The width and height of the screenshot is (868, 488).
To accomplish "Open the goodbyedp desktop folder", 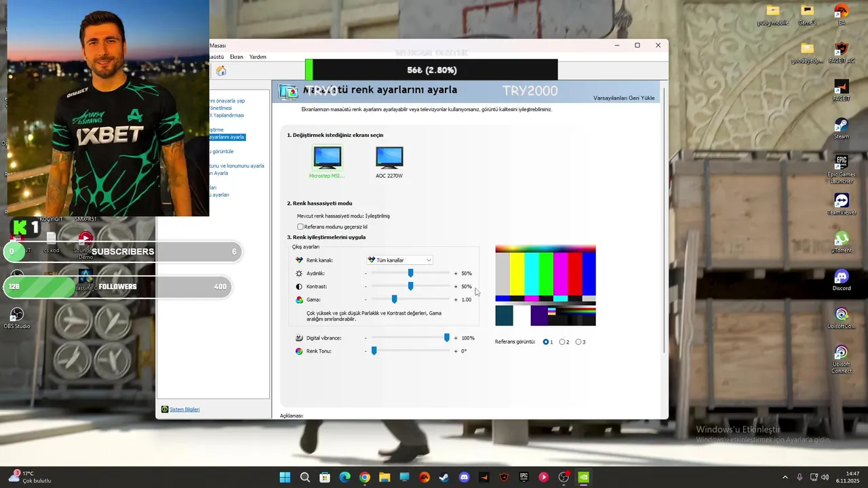I will 807,53.
